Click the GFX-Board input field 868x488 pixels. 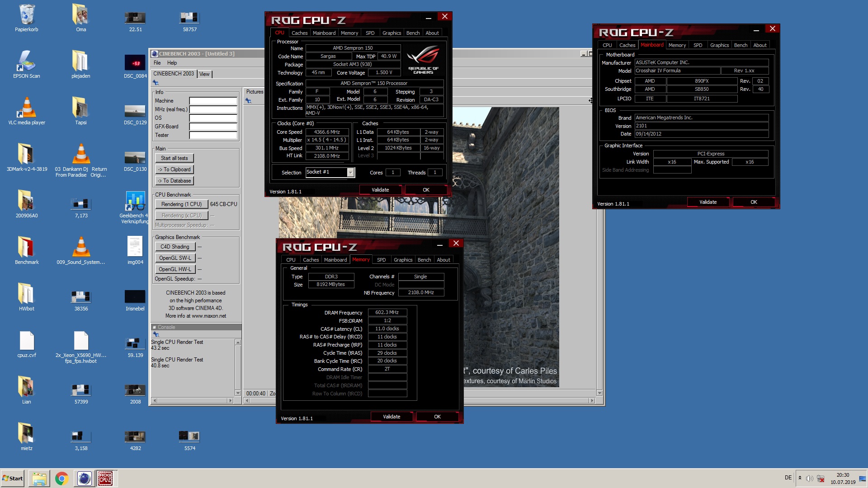(213, 127)
